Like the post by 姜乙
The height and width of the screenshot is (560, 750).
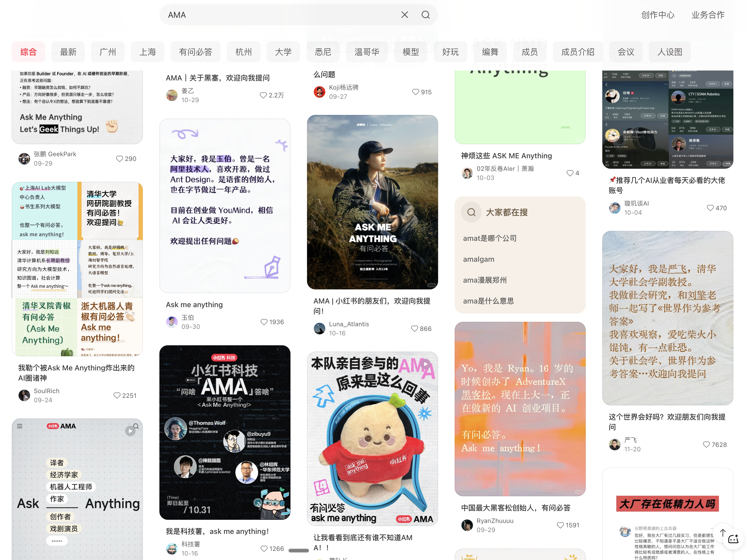[x=263, y=95]
